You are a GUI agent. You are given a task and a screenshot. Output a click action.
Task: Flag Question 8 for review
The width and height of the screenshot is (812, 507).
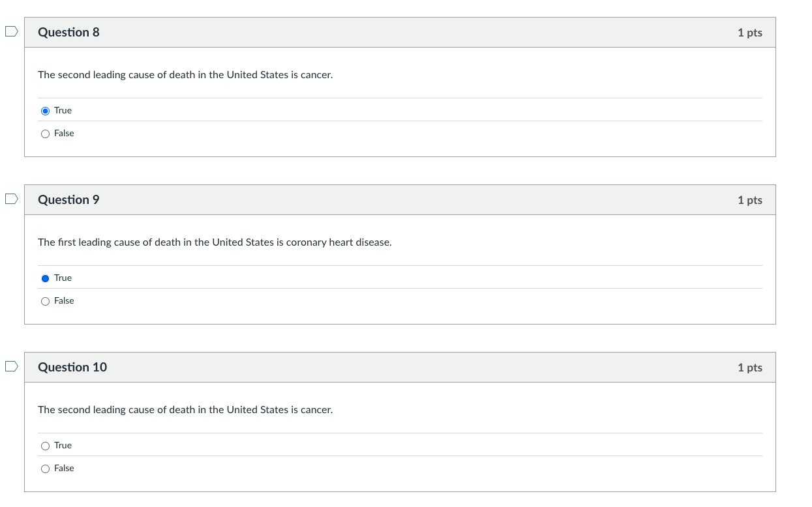(x=11, y=32)
